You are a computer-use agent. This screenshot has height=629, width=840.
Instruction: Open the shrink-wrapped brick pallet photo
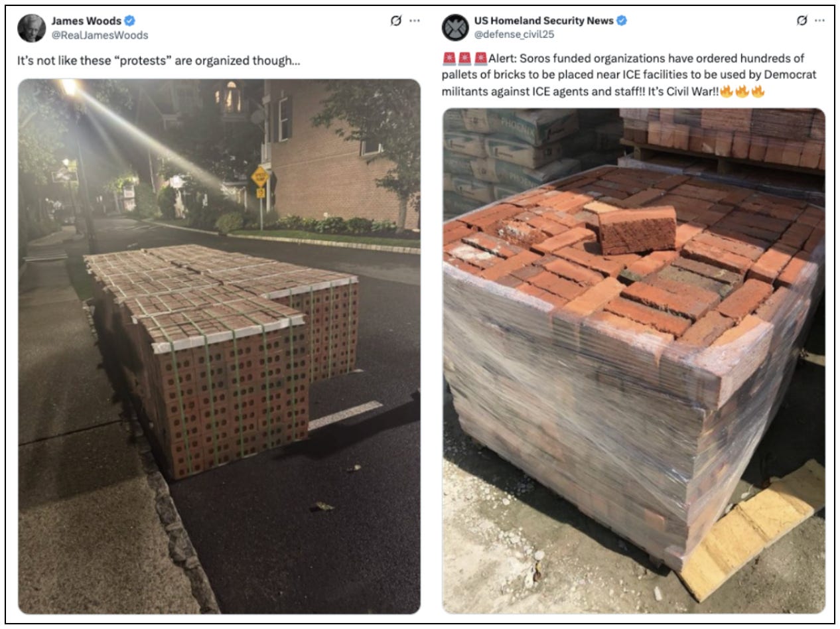(634, 360)
